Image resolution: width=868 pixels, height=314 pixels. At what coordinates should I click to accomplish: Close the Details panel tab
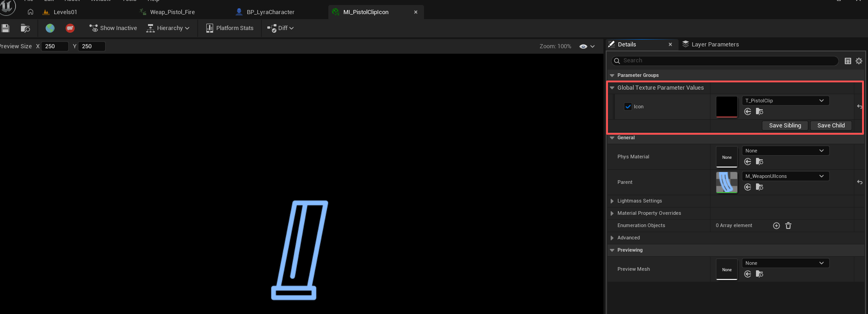tap(670, 45)
